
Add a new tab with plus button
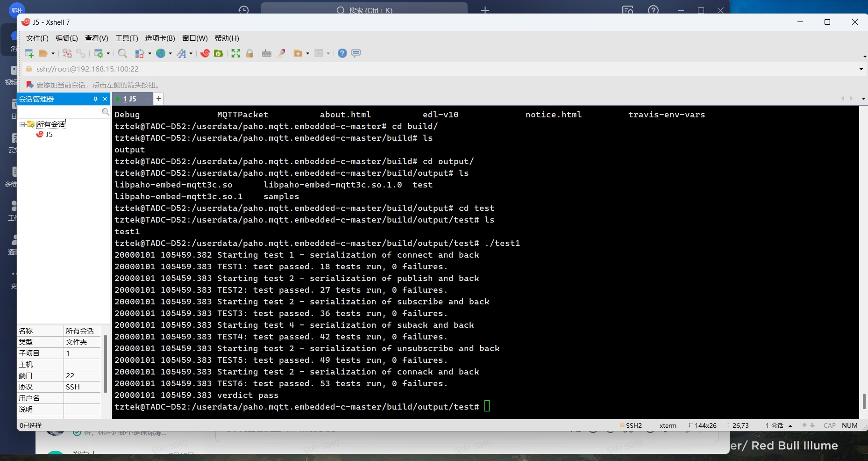tap(159, 99)
